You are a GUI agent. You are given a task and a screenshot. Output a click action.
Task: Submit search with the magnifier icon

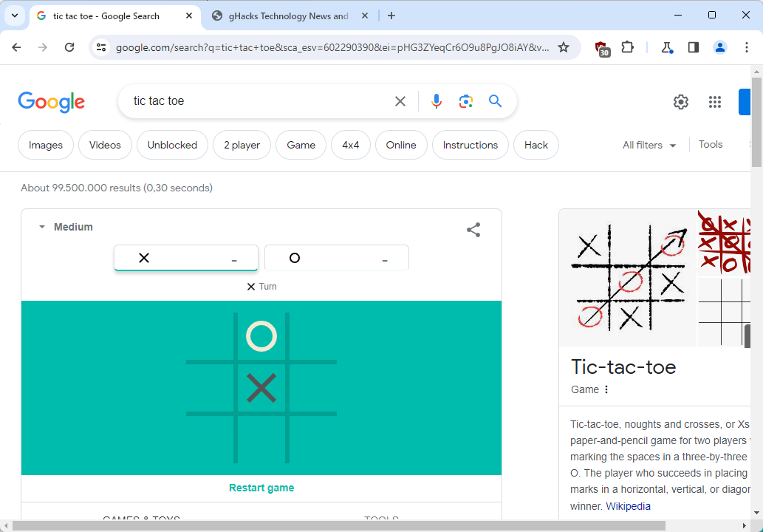[496, 101]
